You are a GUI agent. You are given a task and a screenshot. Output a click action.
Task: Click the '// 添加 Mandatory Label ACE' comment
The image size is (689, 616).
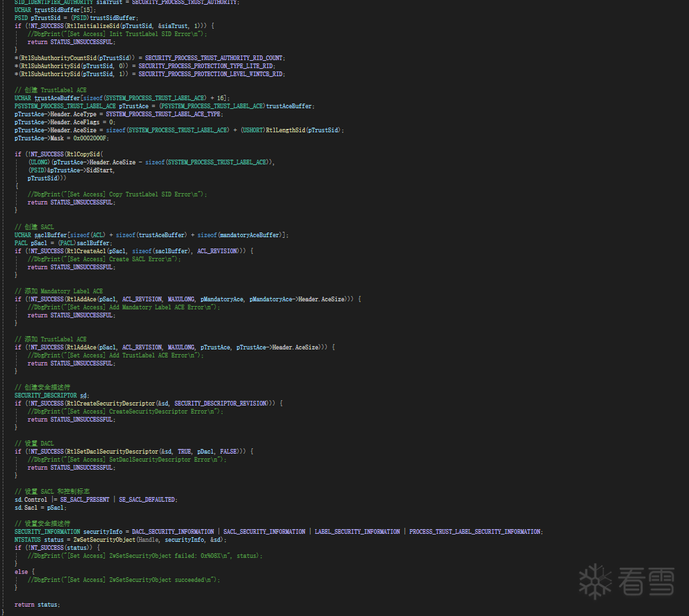pos(58,291)
